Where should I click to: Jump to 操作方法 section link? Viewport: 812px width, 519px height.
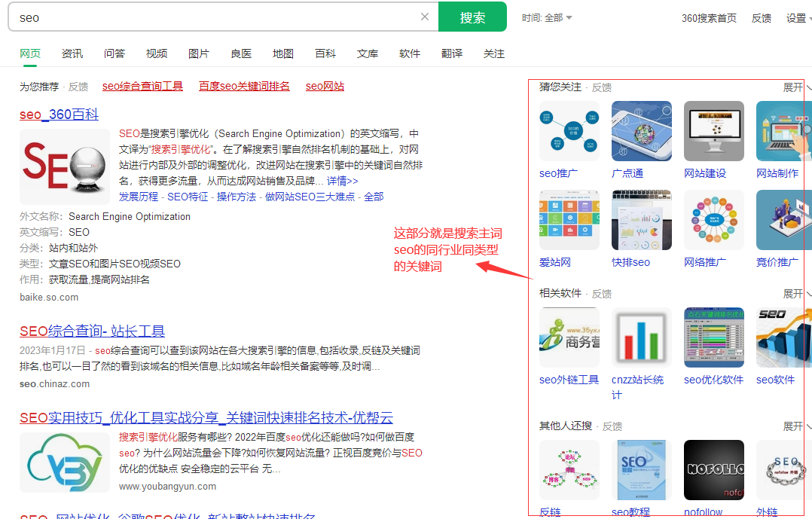click(x=237, y=197)
